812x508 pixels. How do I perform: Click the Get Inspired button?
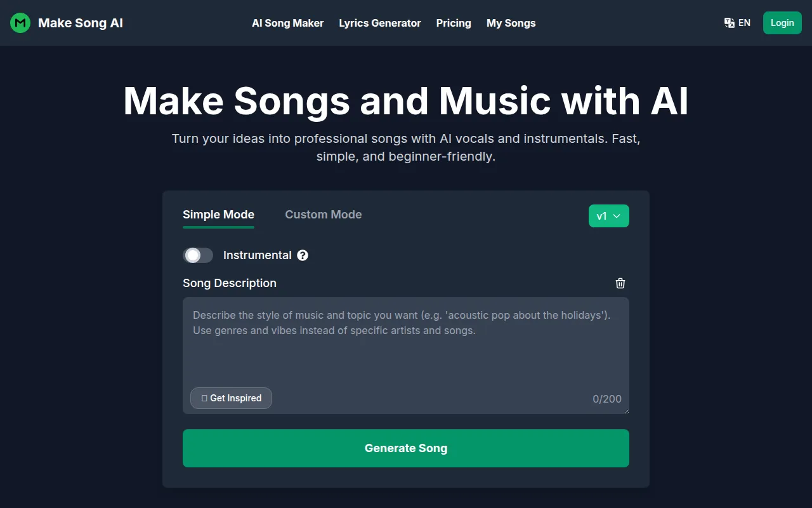coord(231,398)
